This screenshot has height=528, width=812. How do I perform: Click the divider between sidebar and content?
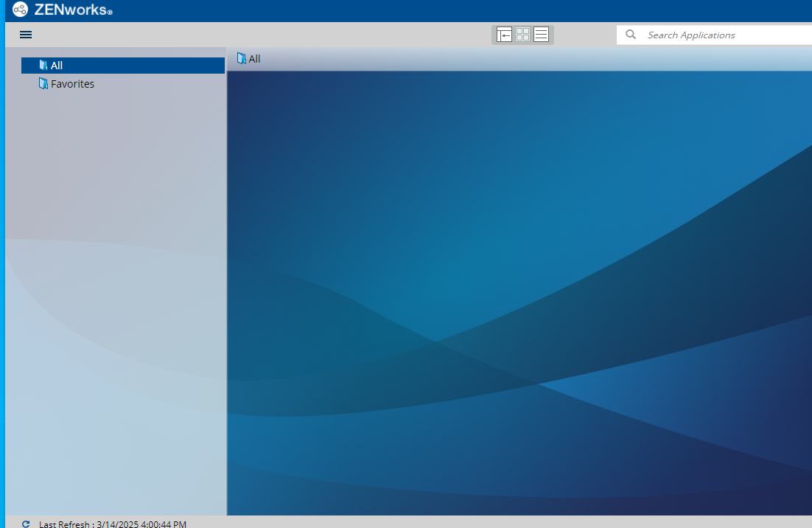pos(226,295)
